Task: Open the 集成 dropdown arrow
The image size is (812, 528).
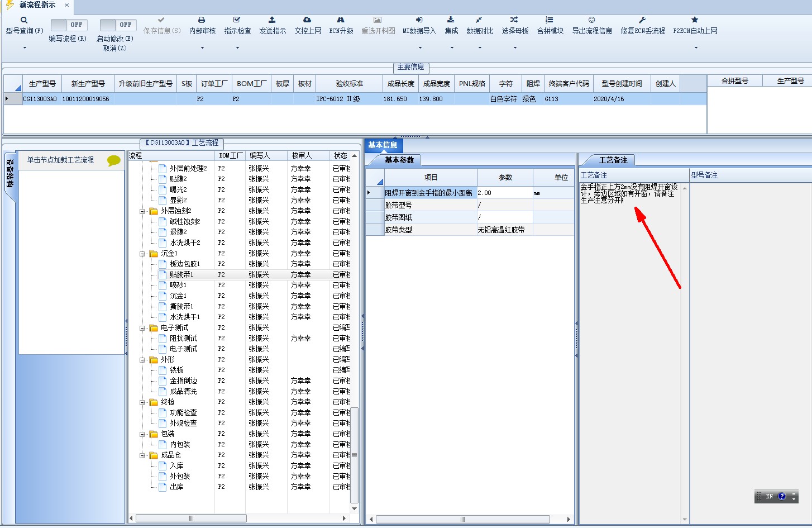Action: [452, 48]
